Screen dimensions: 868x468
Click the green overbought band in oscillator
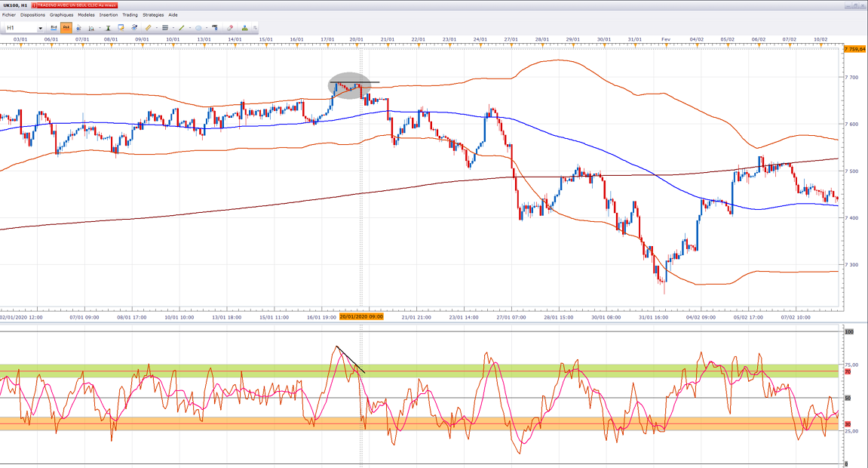point(226,371)
